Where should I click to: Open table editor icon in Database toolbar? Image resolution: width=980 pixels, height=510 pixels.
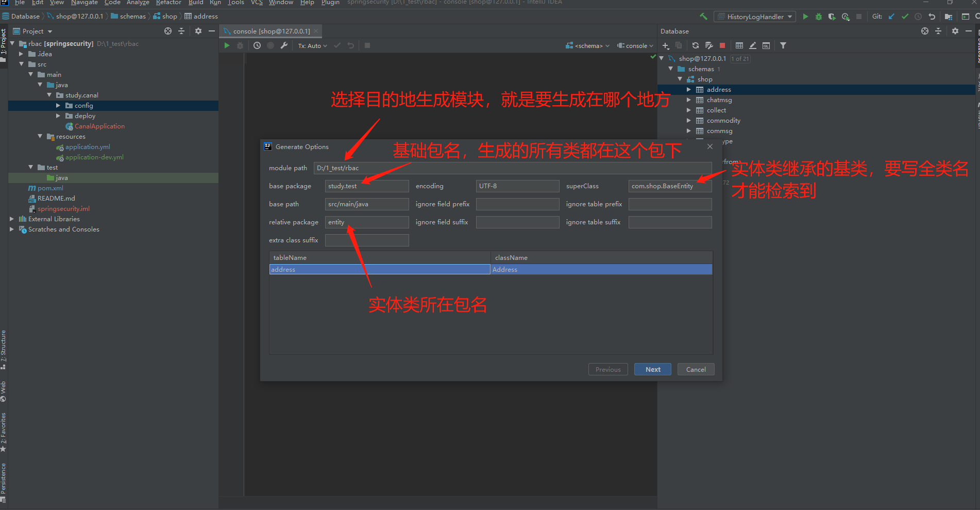pyautogui.click(x=739, y=45)
